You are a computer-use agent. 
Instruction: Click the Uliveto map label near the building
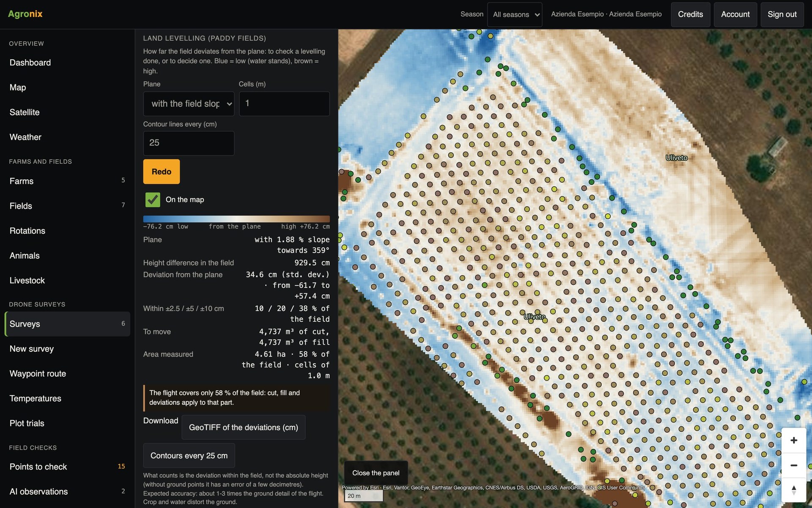(676, 157)
